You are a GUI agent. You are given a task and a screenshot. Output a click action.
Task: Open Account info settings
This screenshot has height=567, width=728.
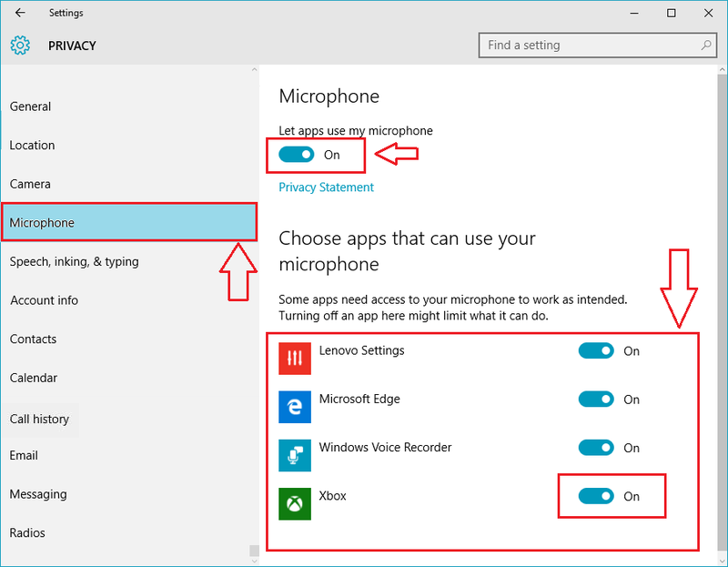coord(129,300)
